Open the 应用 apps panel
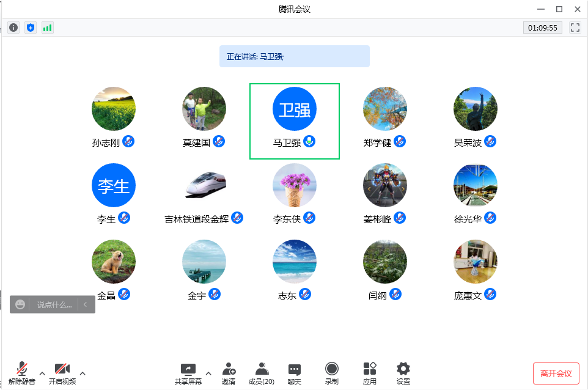This screenshot has height=390, width=588. tap(369, 373)
